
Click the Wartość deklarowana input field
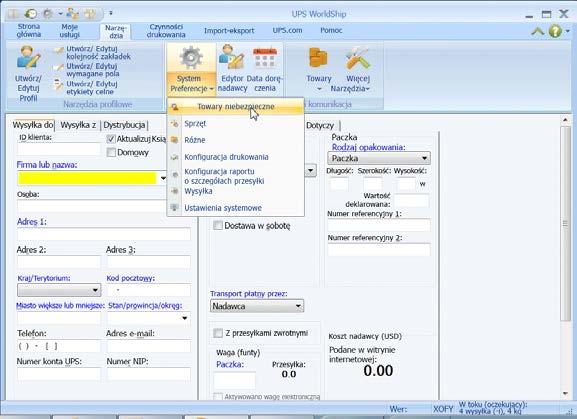(x=411, y=201)
